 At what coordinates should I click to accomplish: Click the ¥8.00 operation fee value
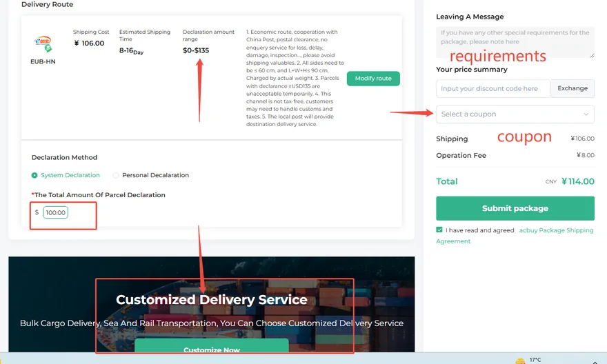[586, 155]
